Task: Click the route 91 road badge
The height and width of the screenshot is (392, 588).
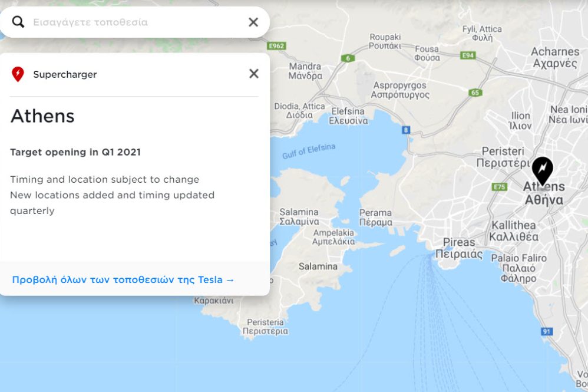Action: 547,332
